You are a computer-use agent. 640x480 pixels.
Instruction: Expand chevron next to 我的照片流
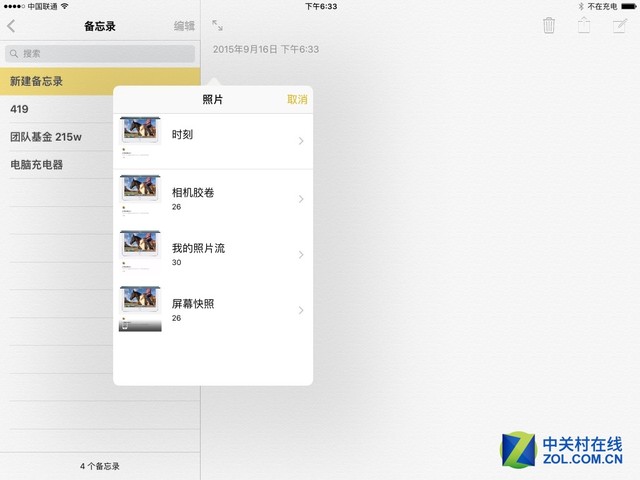point(301,254)
